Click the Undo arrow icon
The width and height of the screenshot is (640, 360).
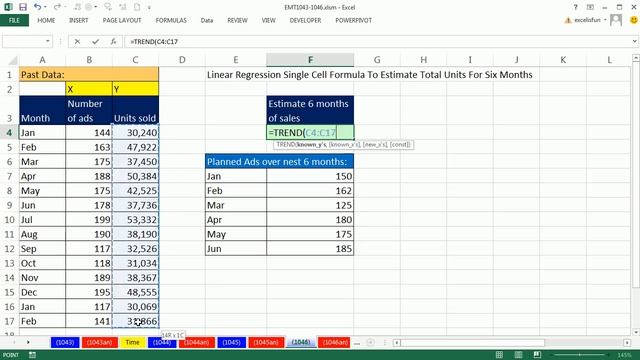[x=37, y=7]
